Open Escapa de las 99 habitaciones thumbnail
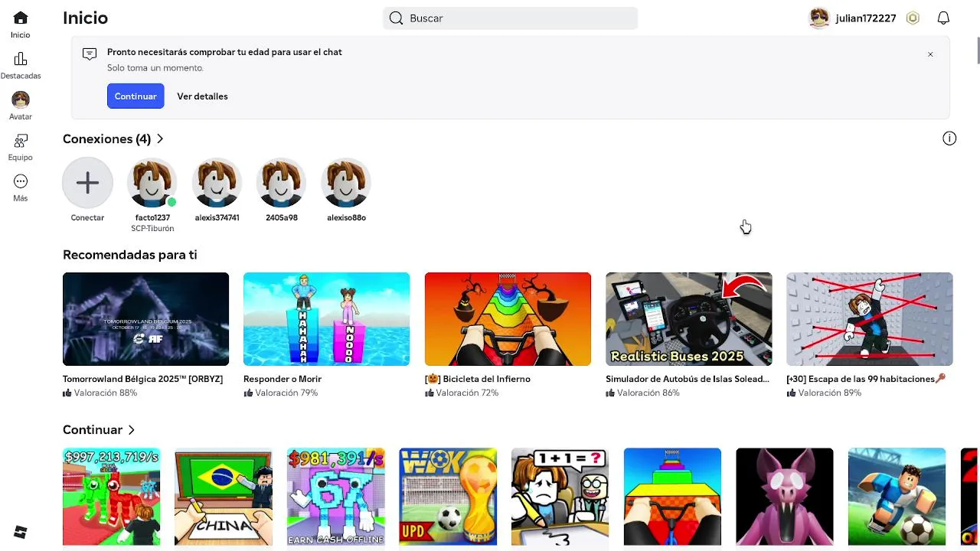Screen dimensions: 980x551 coord(870,319)
